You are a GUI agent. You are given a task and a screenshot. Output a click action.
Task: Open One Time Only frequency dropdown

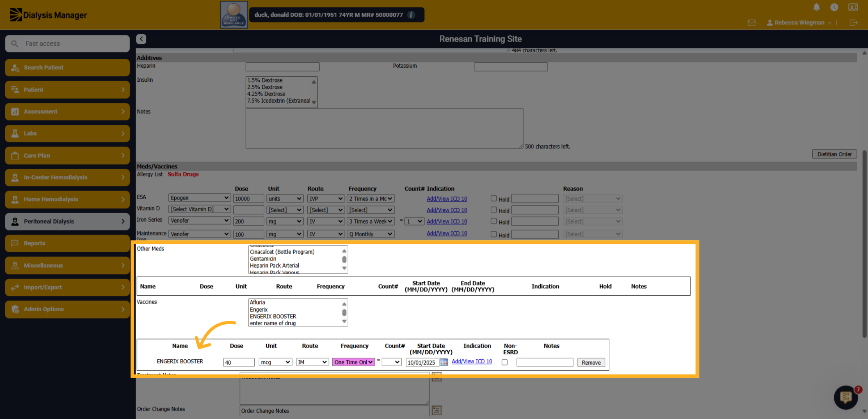(353, 362)
